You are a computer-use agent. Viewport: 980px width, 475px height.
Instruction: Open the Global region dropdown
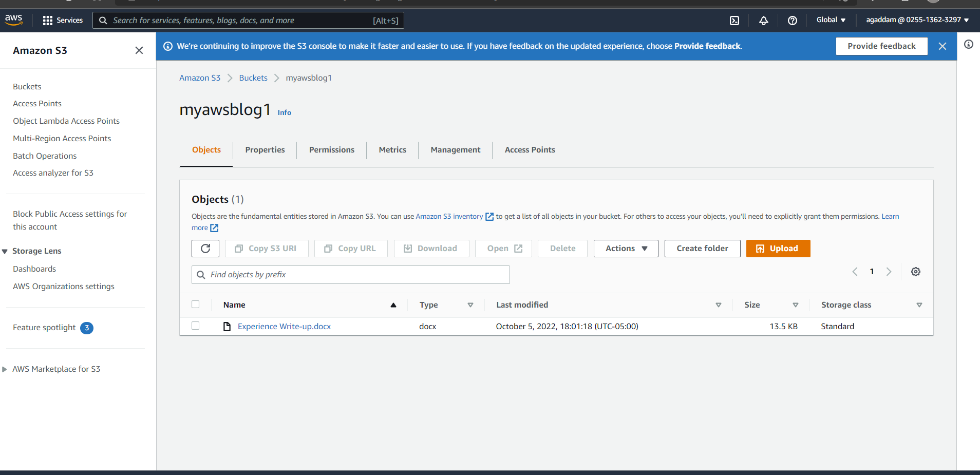831,20
